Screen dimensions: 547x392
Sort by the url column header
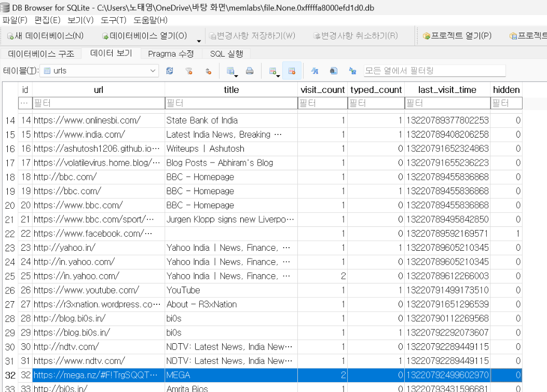click(99, 90)
